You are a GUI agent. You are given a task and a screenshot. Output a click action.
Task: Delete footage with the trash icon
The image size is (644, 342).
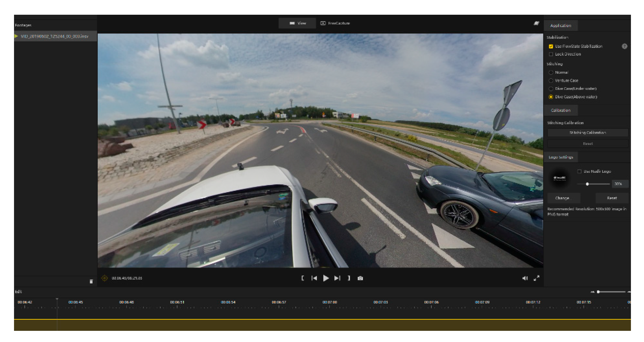(x=91, y=281)
